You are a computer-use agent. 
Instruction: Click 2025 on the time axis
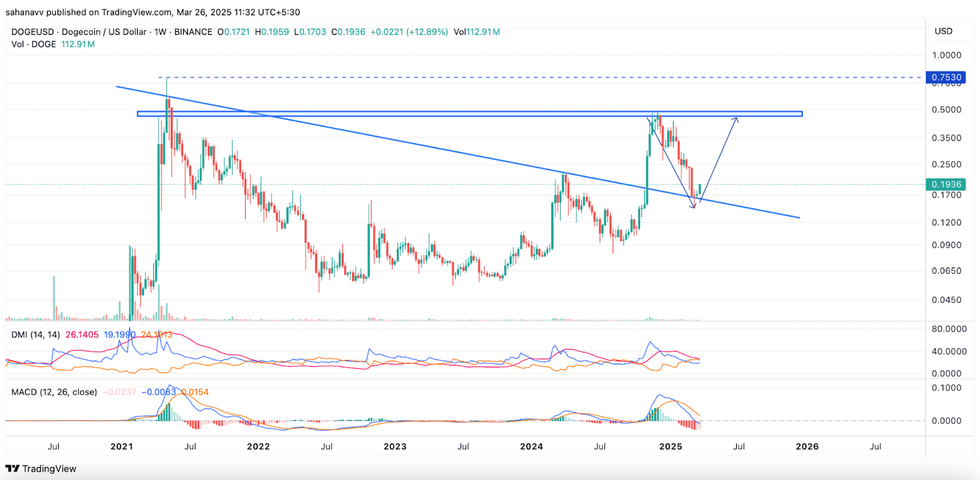click(670, 446)
